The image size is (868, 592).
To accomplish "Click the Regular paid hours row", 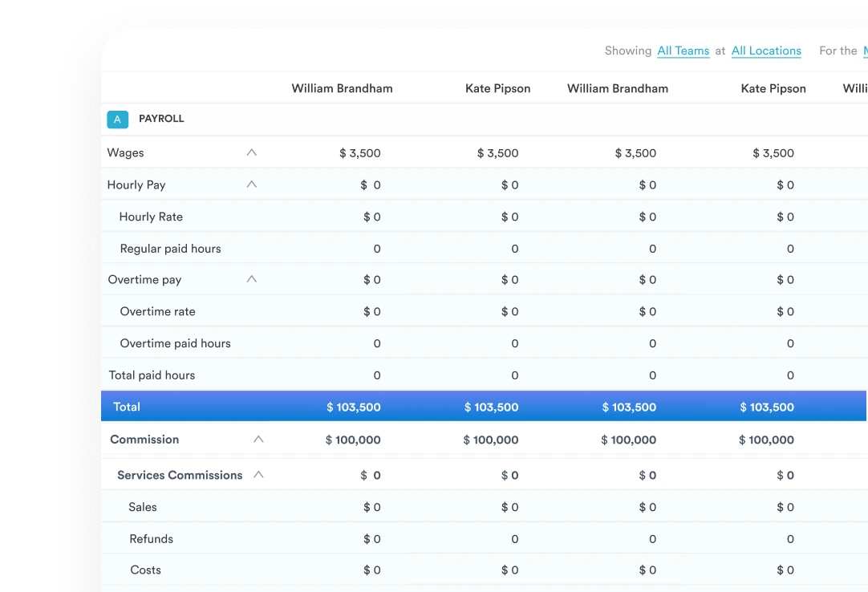I will [x=170, y=249].
